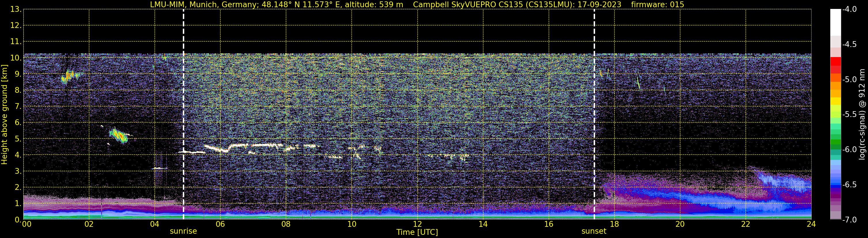Viewport: 868px width, 238px height.
Task: Click the dashed white sunset marker line
Action: [594, 114]
